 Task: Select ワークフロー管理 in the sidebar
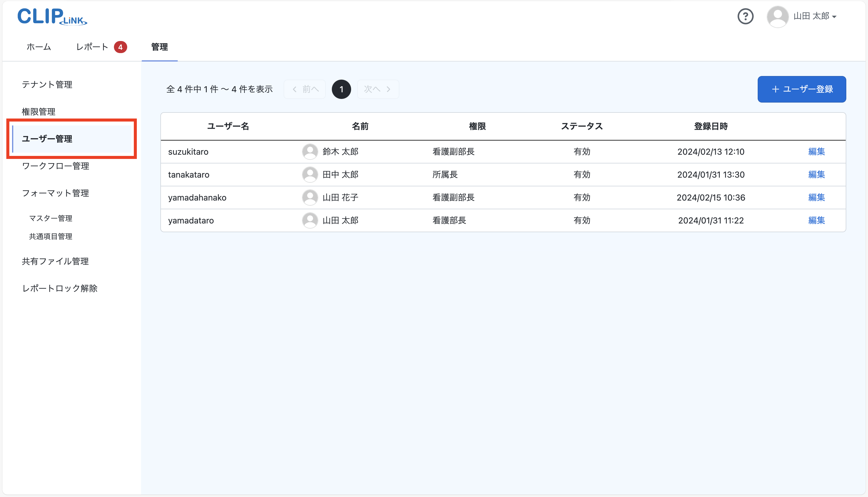coord(55,166)
